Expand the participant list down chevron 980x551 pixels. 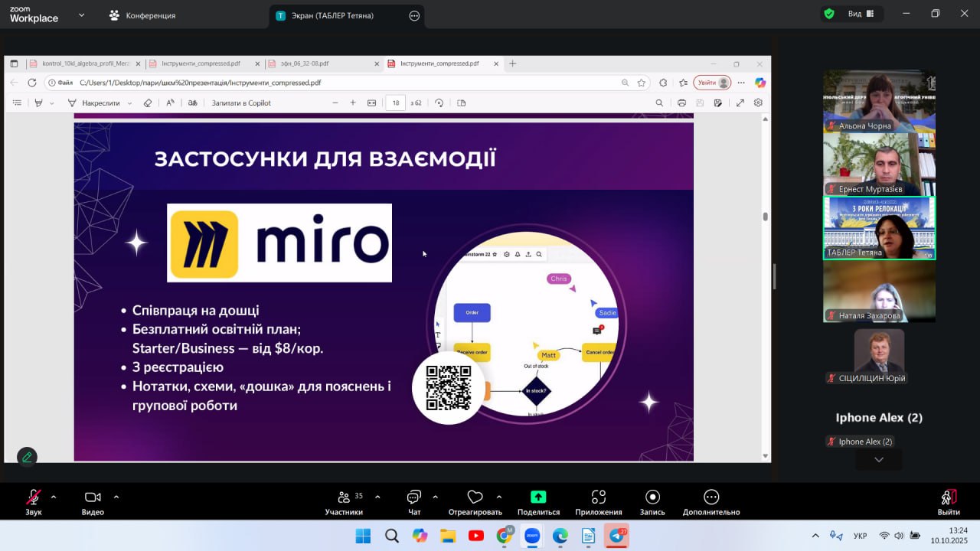click(879, 460)
